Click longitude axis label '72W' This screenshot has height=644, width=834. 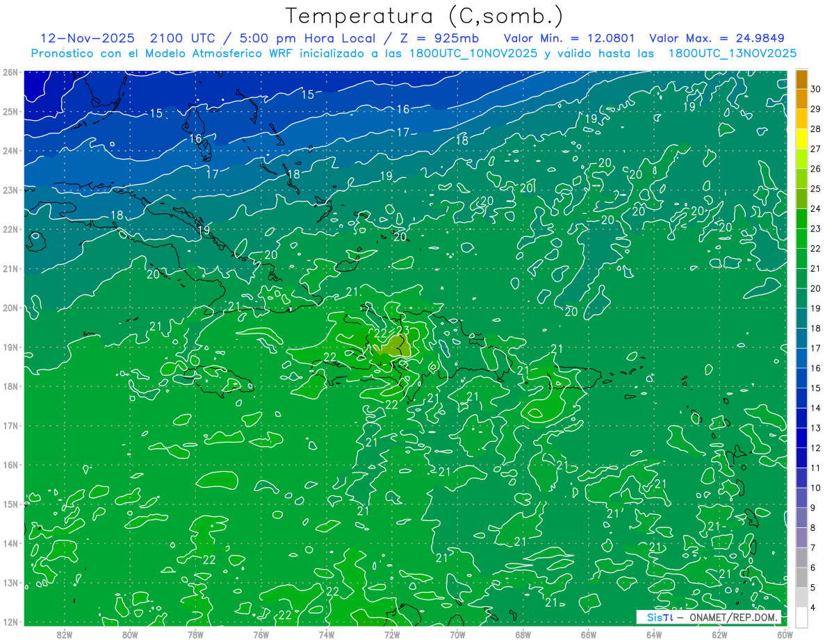(392, 634)
